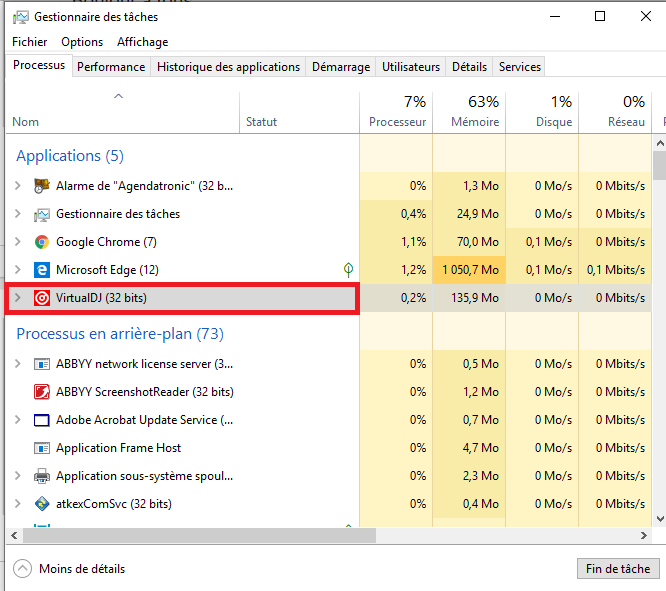This screenshot has height=591, width=666.
Task: Click the horizontal scrollbar thumb
Action: (x=199, y=535)
